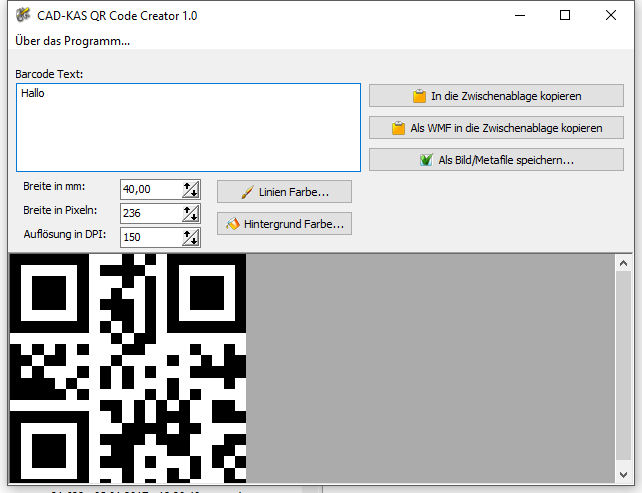
Task: Click the Auflösung in DPI spinner arrows
Action: [191, 237]
